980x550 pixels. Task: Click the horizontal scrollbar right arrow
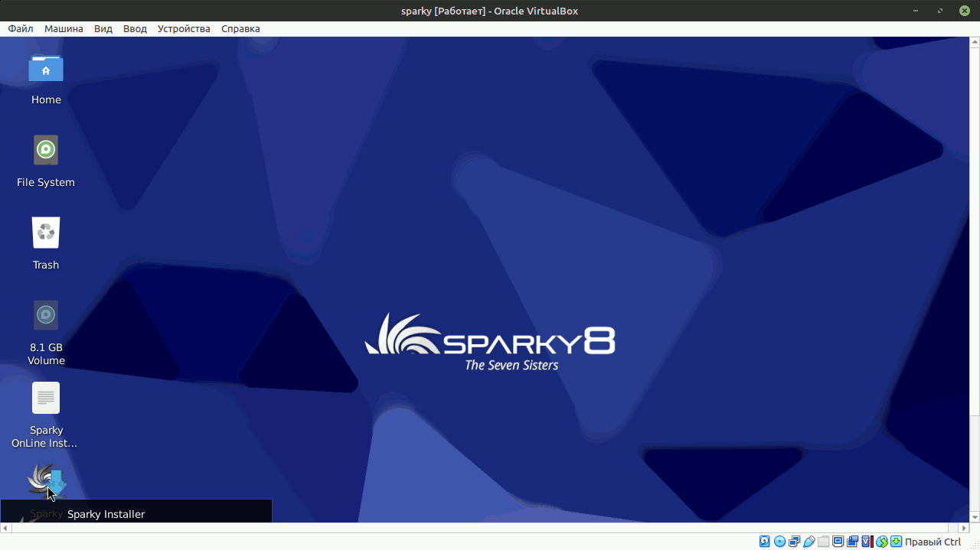(964, 528)
